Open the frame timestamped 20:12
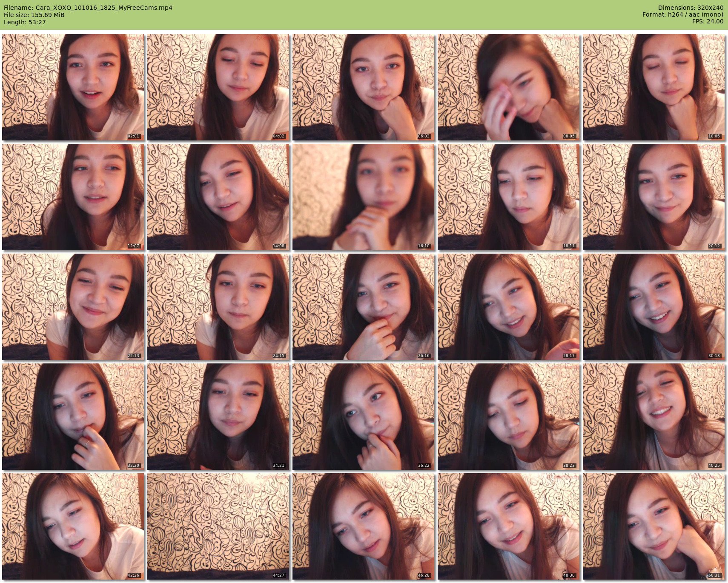Screen dimensions: 728x583 (653, 197)
